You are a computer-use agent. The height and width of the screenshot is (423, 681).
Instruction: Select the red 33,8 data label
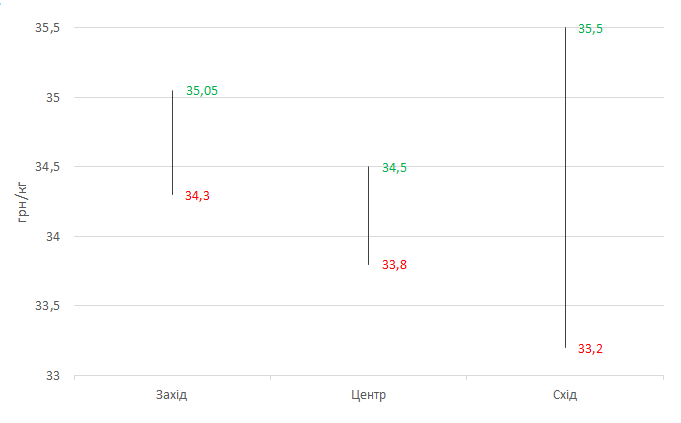(394, 265)
